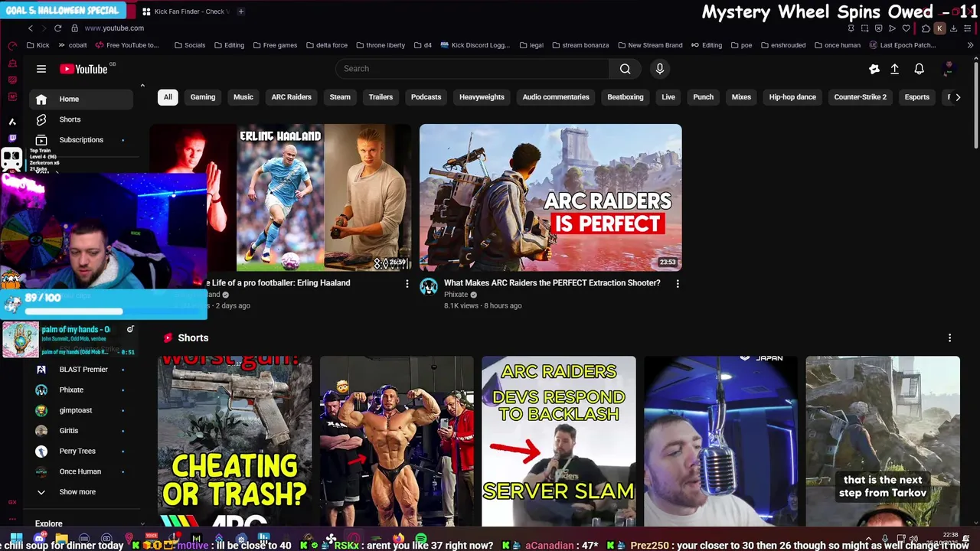980x551 pixels.
Task: Select the Podcasts category chip
Action: point(426,97)
